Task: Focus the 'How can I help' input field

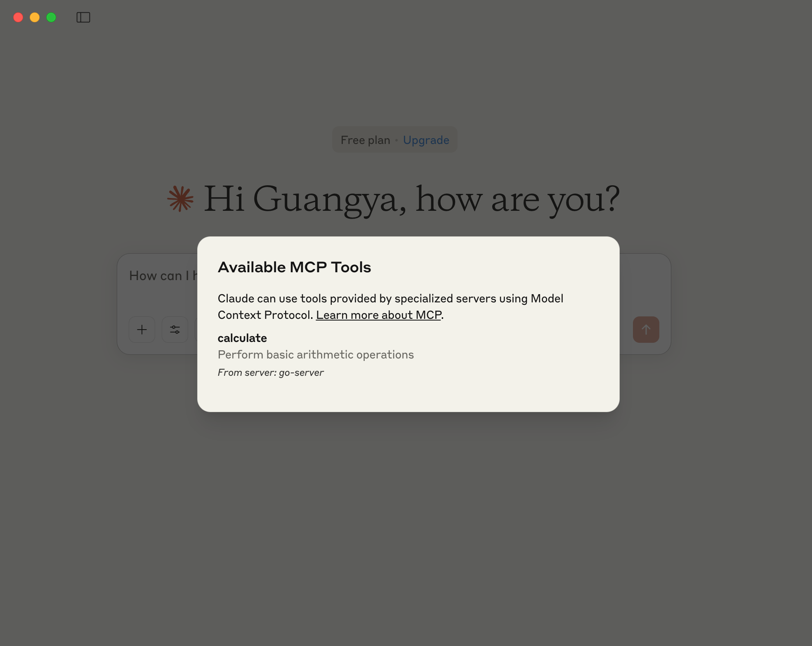Action: tap(163, 276)
